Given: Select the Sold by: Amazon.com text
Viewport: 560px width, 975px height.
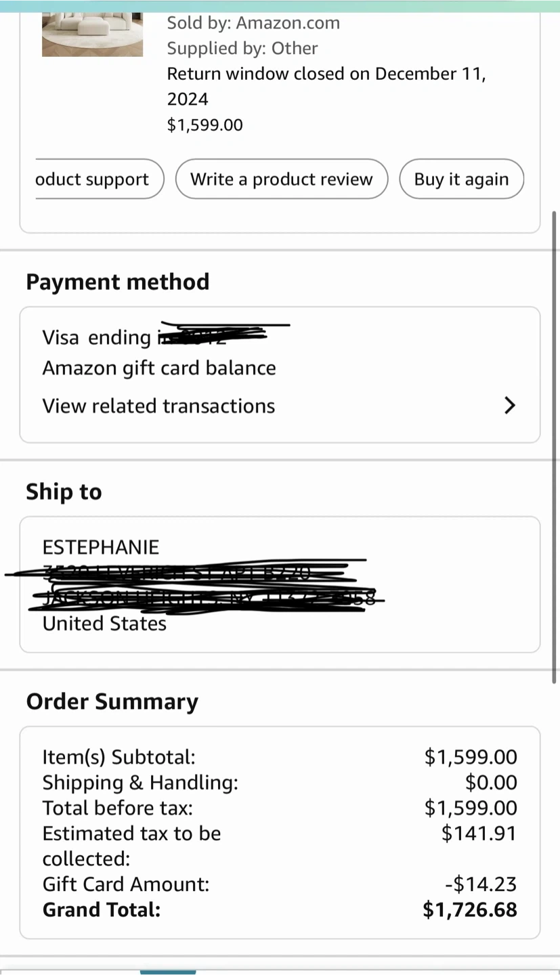Looking at the screenshot, I should [x=253, y=23].
